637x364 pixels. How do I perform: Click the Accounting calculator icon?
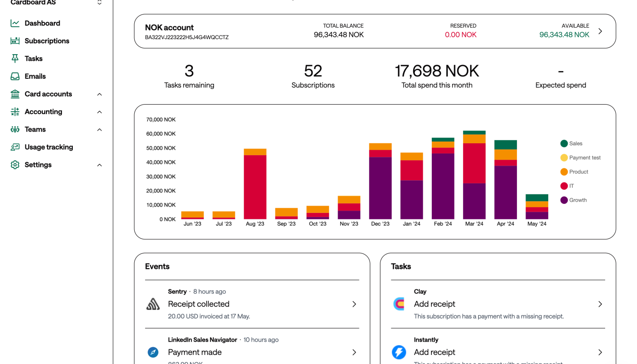[15, 112]
